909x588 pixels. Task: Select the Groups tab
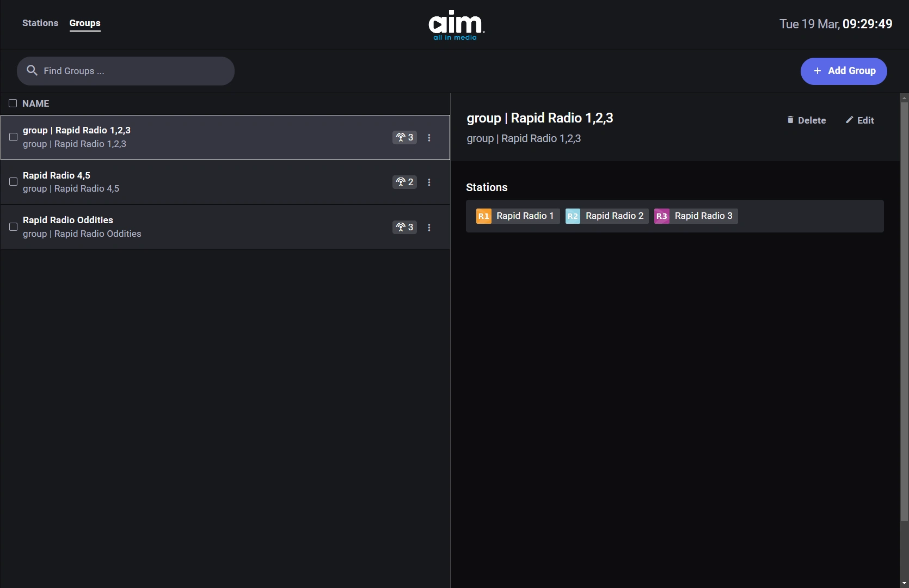(x=85, y=23)
